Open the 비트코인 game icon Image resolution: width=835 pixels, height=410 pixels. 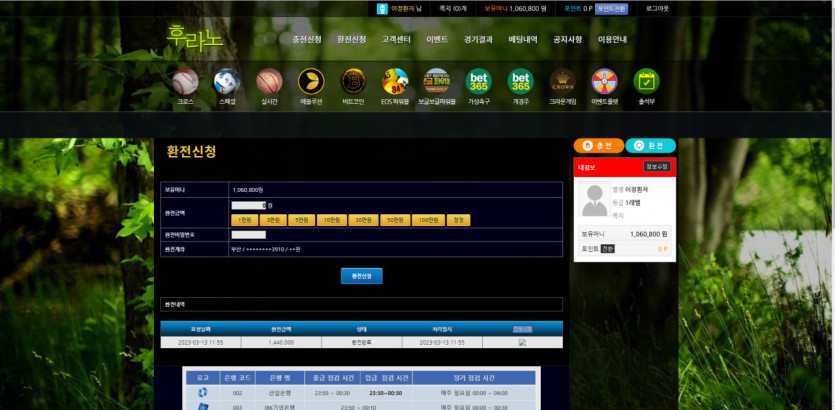pos(353,81)
